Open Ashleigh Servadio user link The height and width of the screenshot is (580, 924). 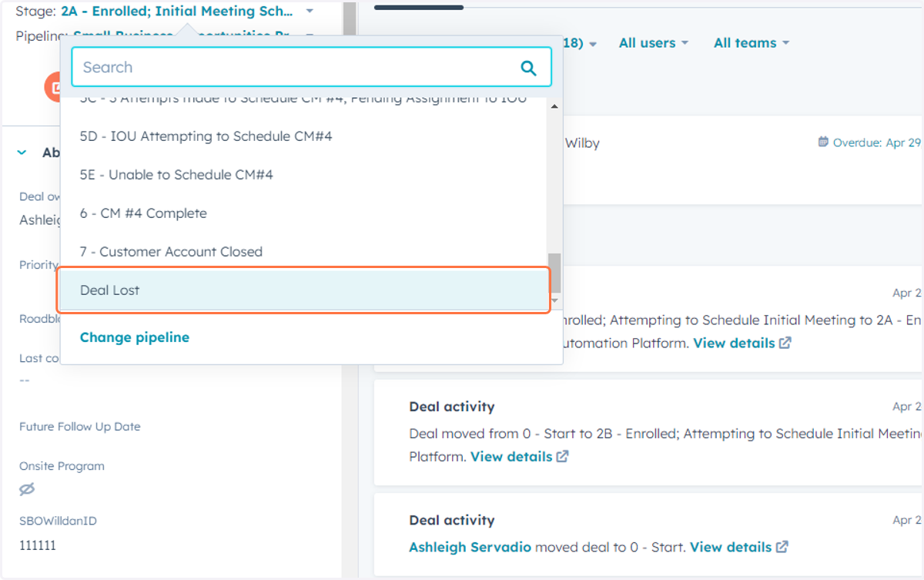click(470, 547)
